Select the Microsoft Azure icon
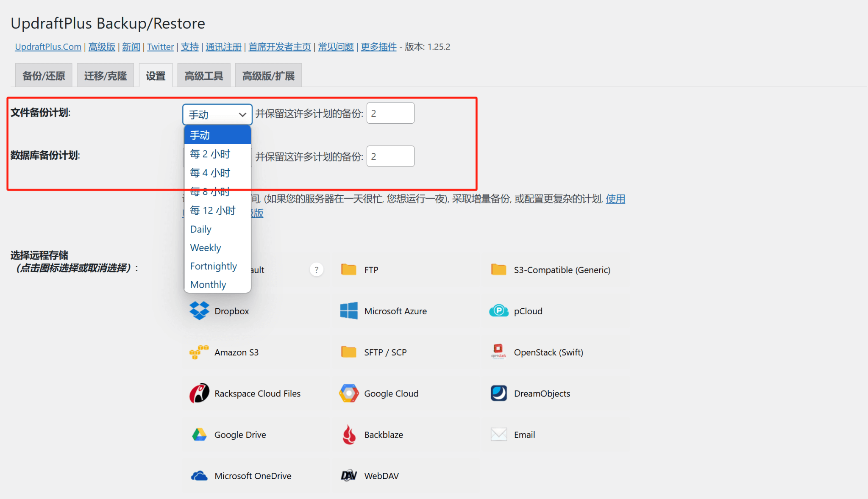The image size is (868, 499). [349, 311]
